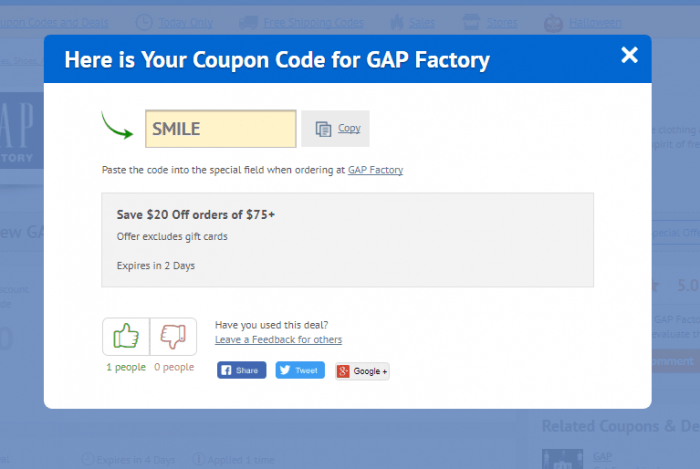The height and width of the screenshot is (469, 700).
Task: Close the coupon code popup
Action: (629, 56)
